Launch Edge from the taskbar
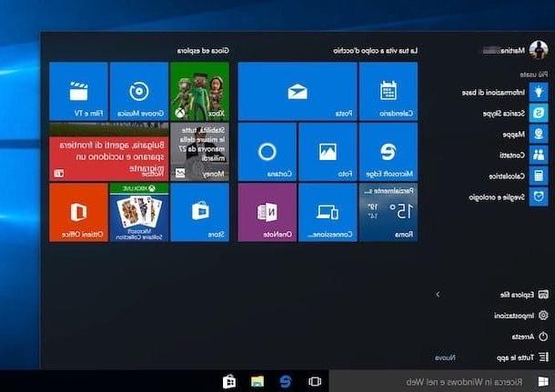Image resolution: width=555 pixels, height=392 pixels. 286,381
